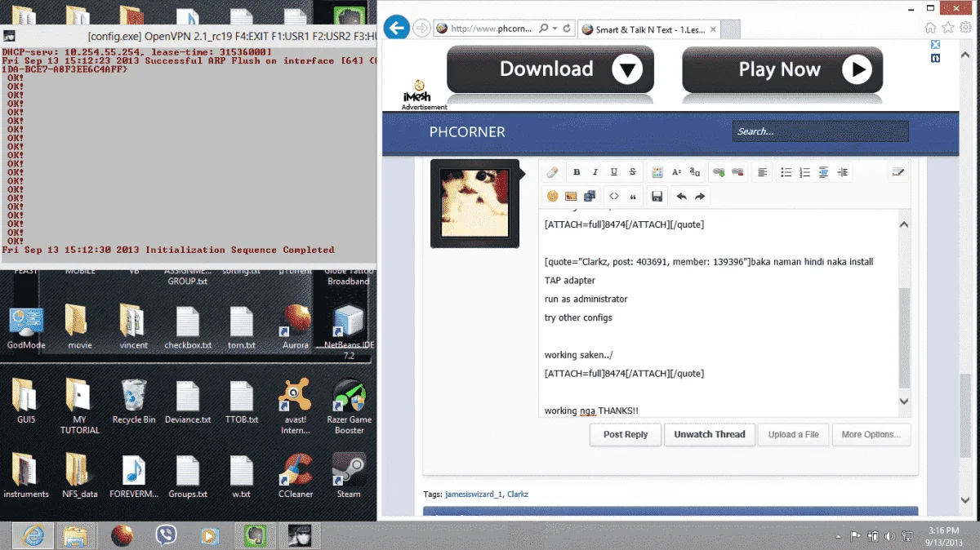Screen dimensions: 980x550
Task: Toggle Underline formatting in the editor
Action: point(614,172)
